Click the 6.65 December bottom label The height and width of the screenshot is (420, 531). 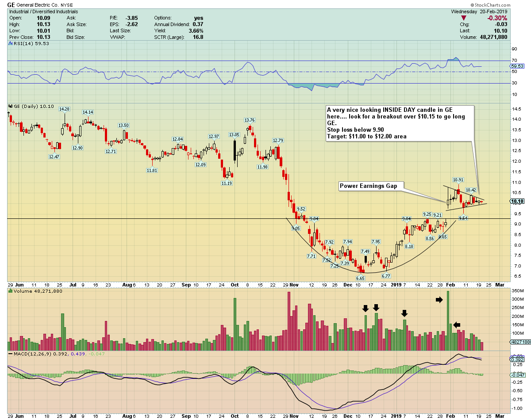pyautogui.click(x=360, y=278)
